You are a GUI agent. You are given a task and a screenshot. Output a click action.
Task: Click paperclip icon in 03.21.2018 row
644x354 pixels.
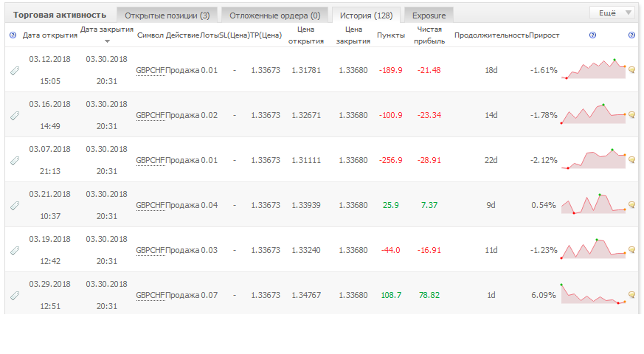(15, 205)
